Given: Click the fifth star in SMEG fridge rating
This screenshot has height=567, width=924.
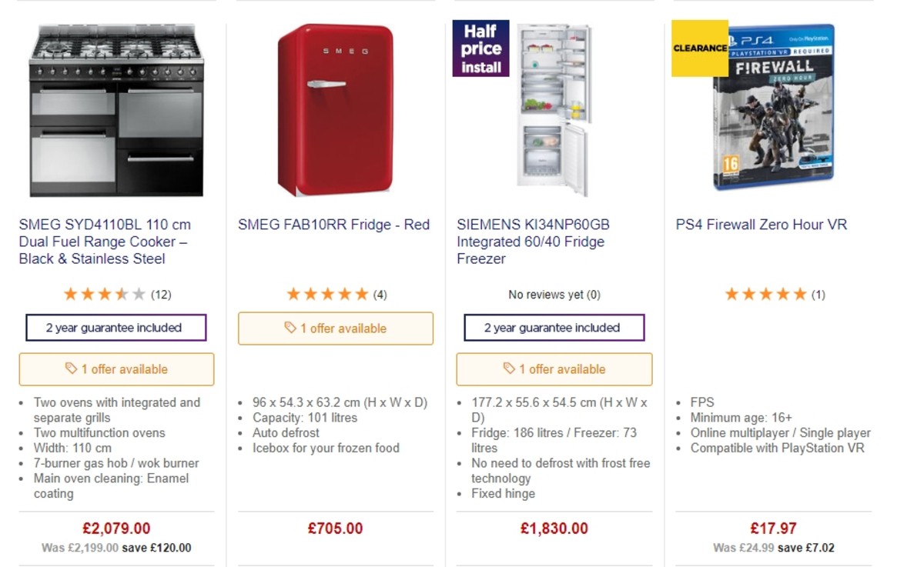Looking at the screenshot, I should point(362,293).
